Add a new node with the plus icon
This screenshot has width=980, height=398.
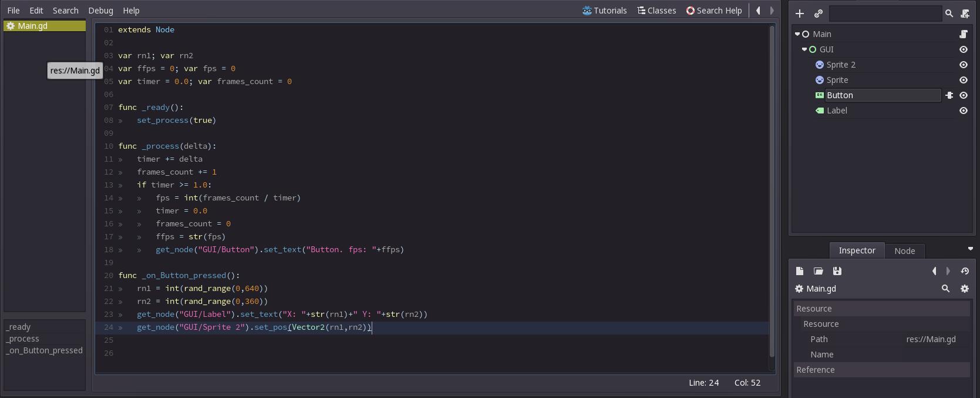799,13
